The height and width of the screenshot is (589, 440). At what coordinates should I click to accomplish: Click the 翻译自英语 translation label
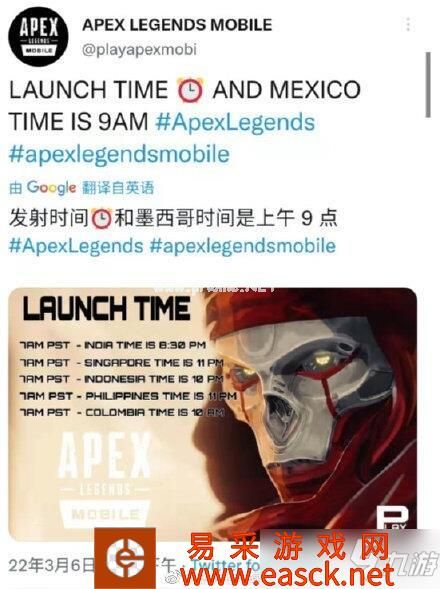pyautogui.click(x=118, y=187)
